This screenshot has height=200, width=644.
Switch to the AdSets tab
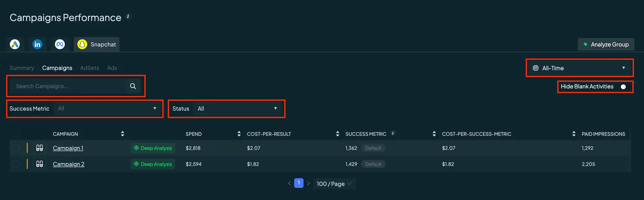point(89,68)
